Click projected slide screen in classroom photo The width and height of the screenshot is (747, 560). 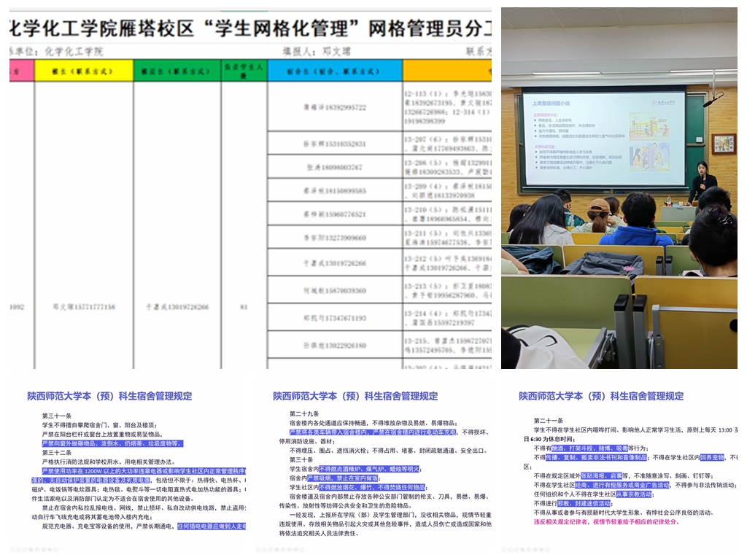(x=603, y=137)
